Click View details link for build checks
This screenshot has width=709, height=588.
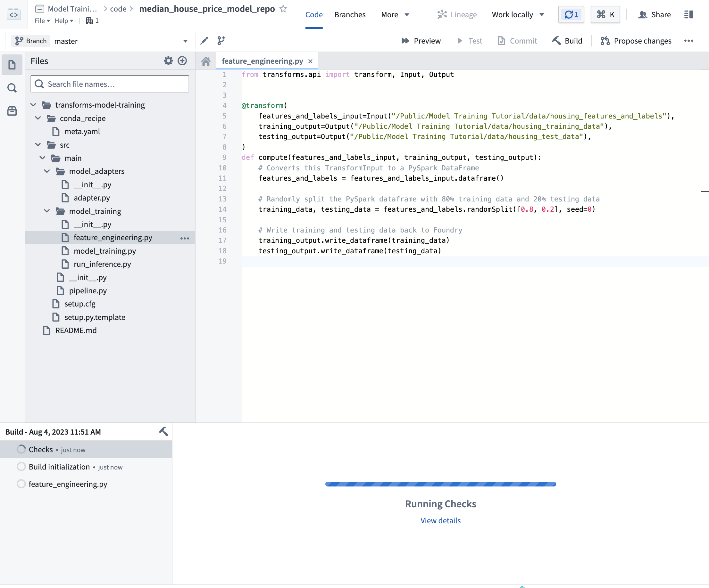click(440, 520)
